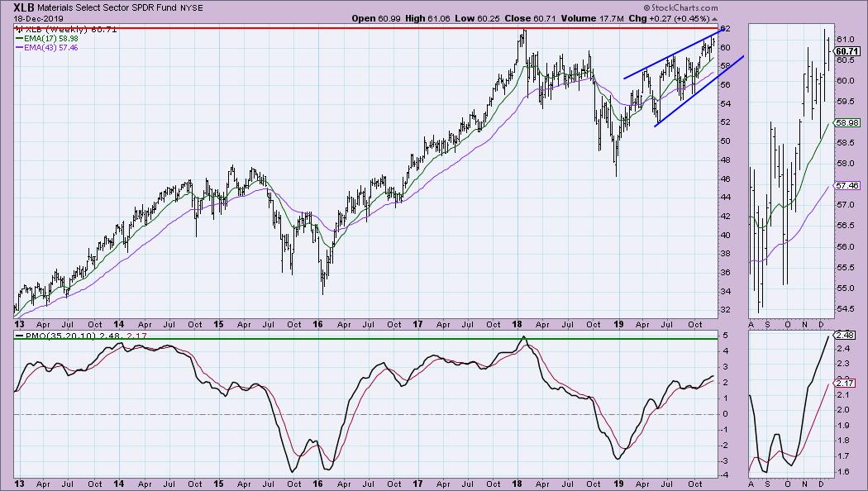Click the black PMO legend line marker
868x491 pixels.
tap(19, 336)
